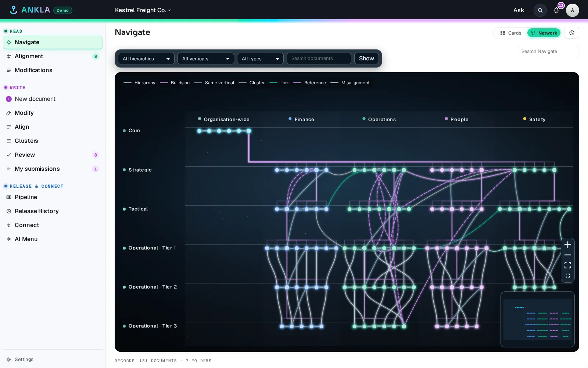Viewport: 588px width, 368px height.
Task: Click the network minimap thumbnail
Action: (537, 319)
